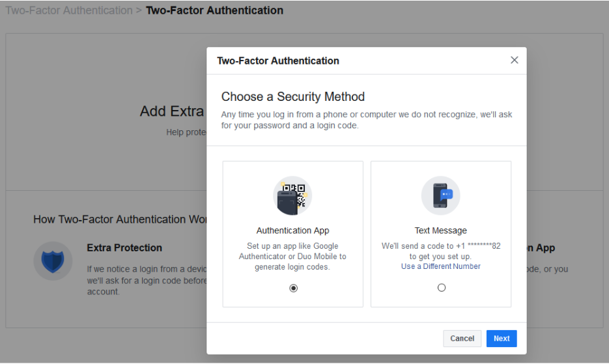Click the Extra Protection heading
The height and width of the screenshot is (364, 609).
124,248
